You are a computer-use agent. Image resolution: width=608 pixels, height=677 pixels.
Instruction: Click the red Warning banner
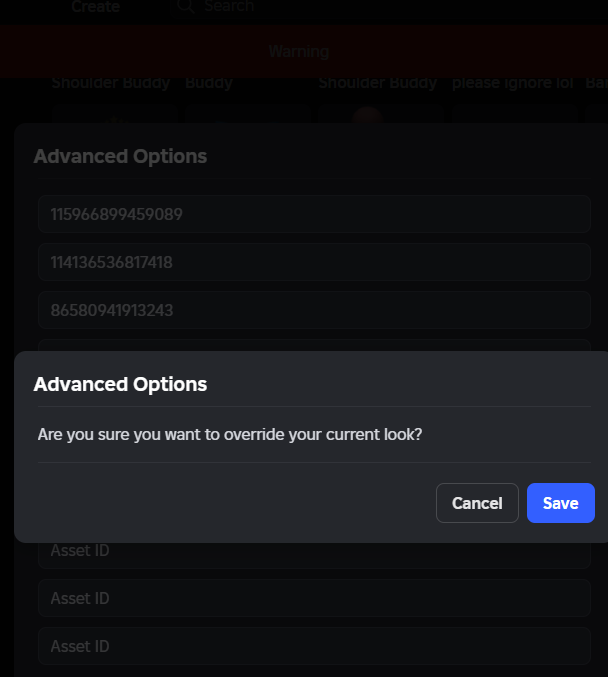click(x=304, y=51)
